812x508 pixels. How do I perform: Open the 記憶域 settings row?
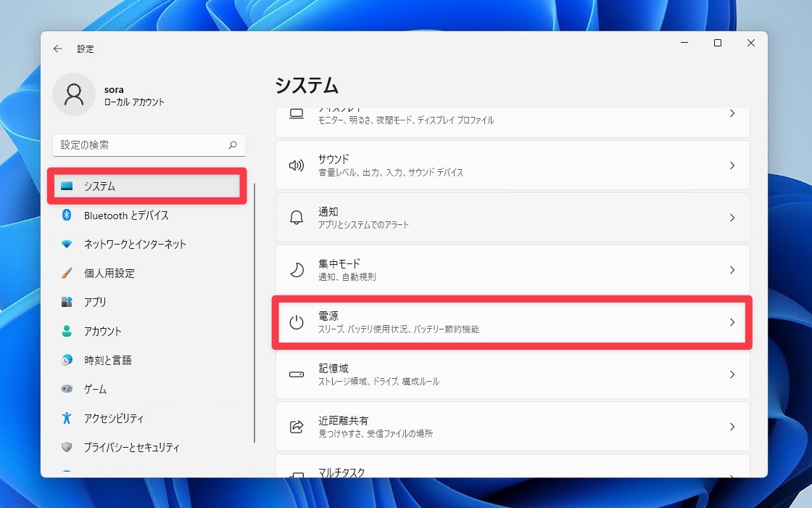(513, 374)
